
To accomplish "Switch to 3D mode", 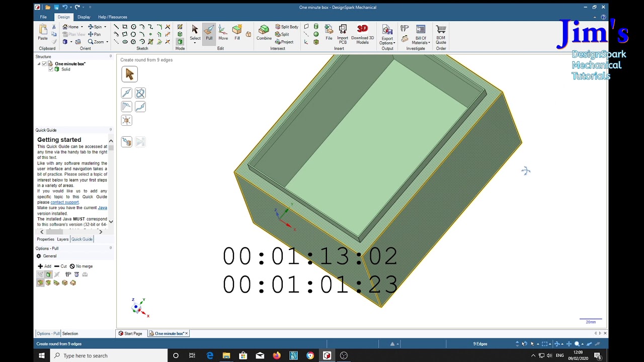I will coord(180,42).
